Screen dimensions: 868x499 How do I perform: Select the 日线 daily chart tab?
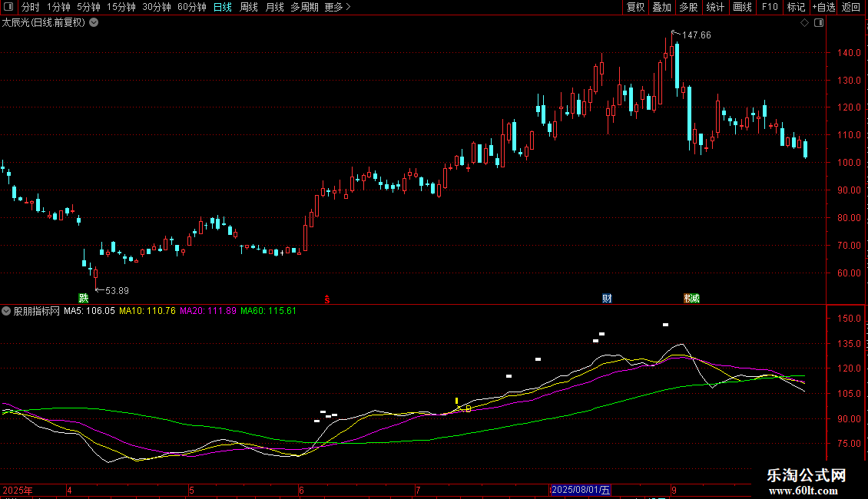tap(223, 7)
